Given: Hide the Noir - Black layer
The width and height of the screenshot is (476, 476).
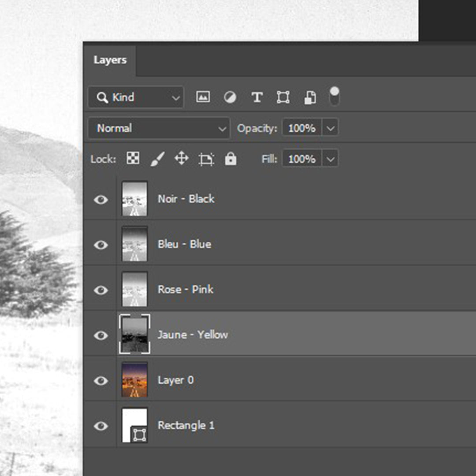Looking at the screenshot, I should 100,200.
